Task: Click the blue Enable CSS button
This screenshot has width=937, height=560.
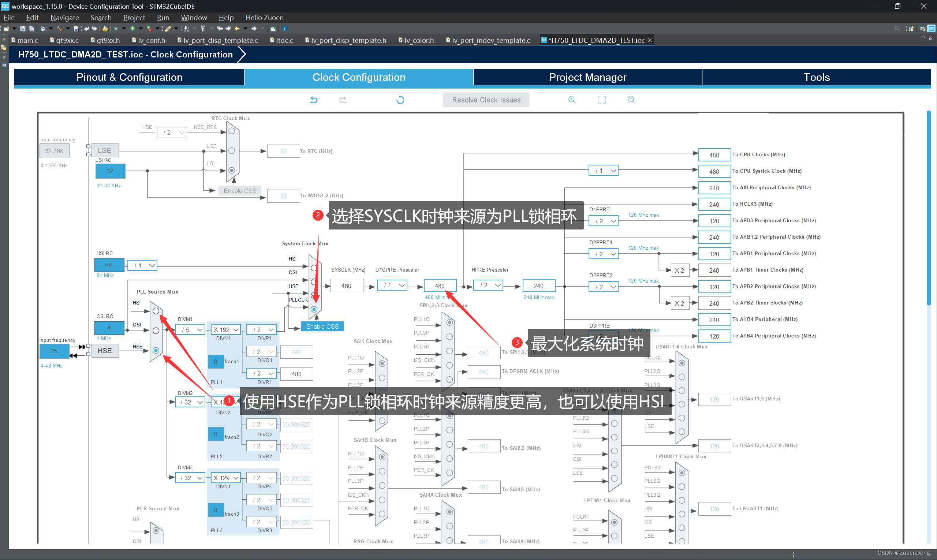Action: 322,326
